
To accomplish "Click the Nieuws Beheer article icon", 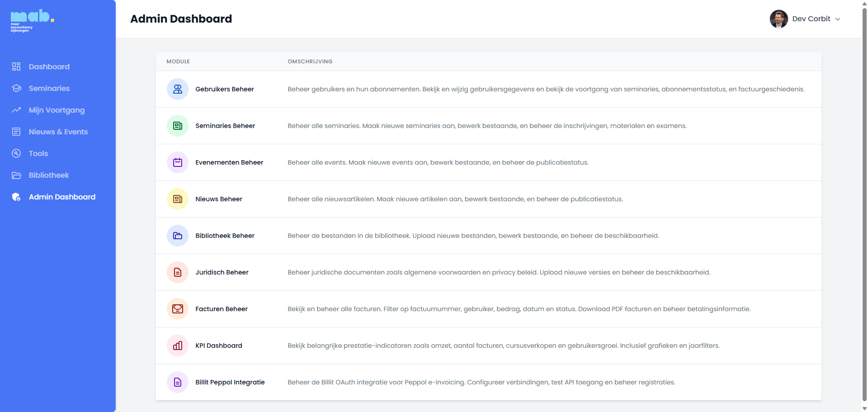I will [x=177, y=199].
